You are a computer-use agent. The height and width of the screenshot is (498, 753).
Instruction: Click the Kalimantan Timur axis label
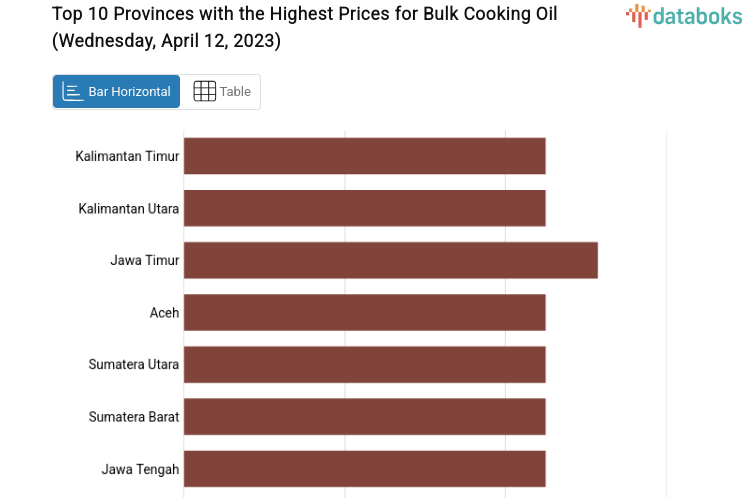[x=127, y=156]
